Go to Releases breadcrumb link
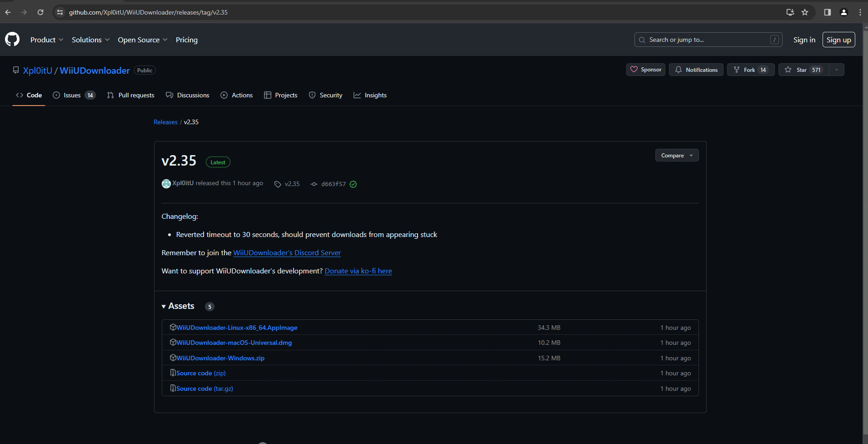The height and width of the screenshot is (444, 868). pos(165,122)
